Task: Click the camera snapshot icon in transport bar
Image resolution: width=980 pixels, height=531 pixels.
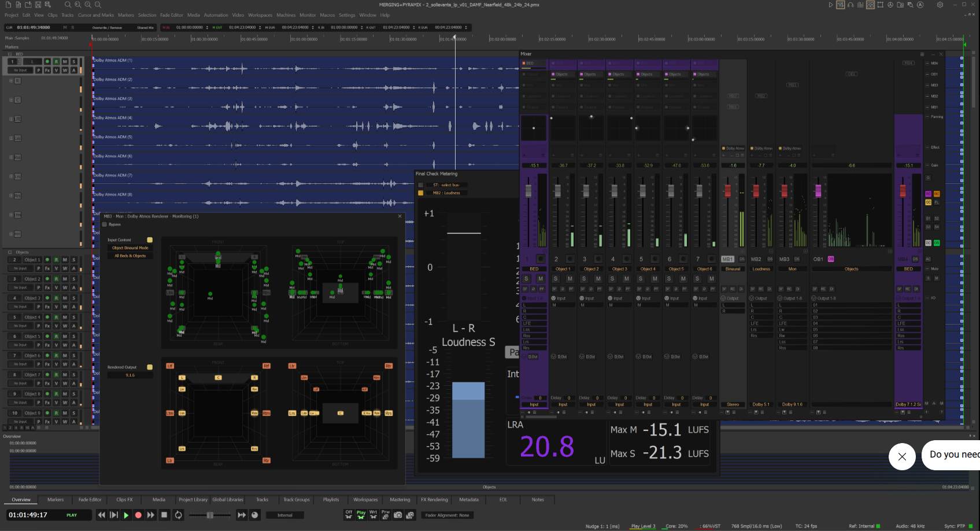Action: [x=398, y=515]
